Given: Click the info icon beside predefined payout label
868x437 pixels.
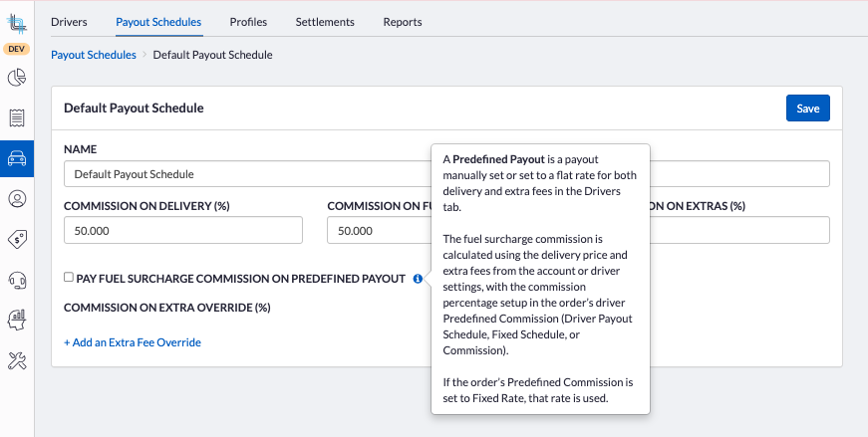Looking at the screenshot, I should (418, 279).
